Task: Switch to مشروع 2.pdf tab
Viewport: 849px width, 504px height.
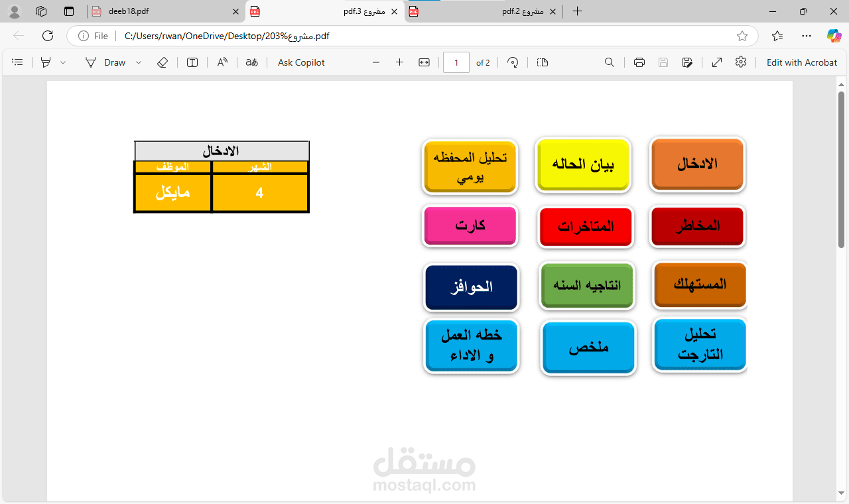Action: coord(484,11)
